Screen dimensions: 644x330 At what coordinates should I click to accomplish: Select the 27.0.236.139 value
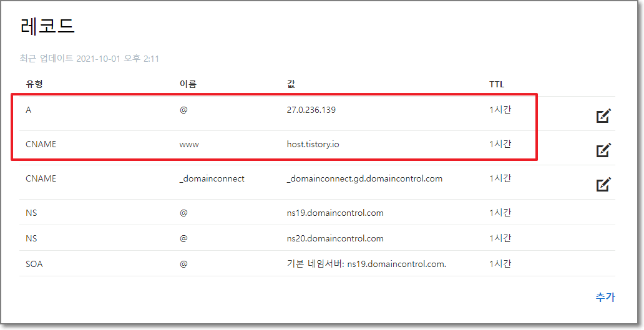tap(311, 110)
